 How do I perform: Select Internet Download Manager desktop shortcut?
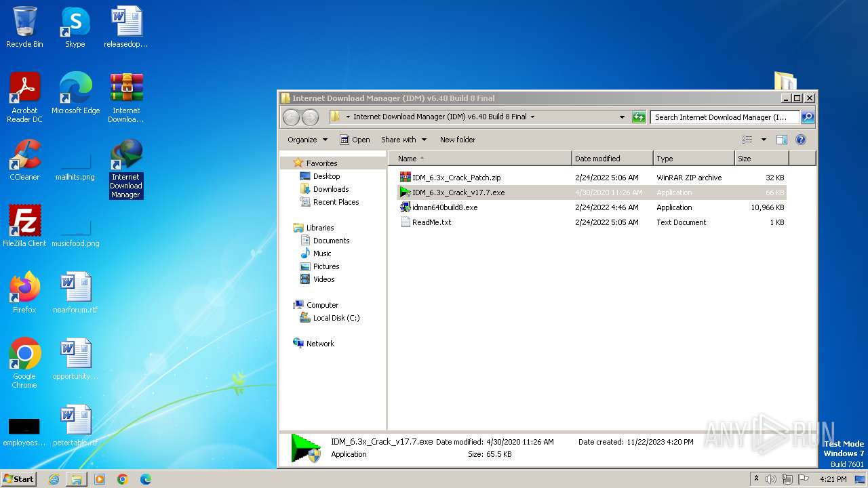click(x=126, y=169)
